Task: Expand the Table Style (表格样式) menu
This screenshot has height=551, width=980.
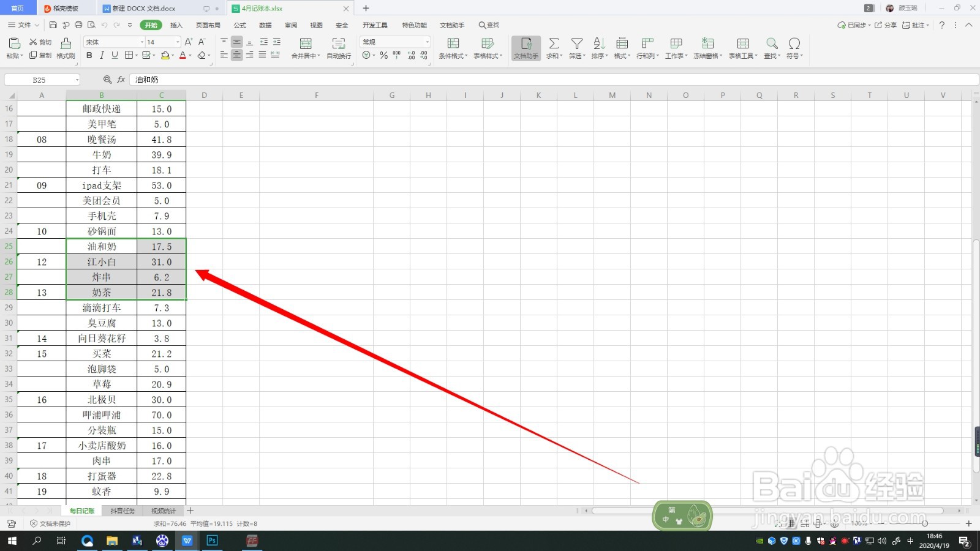Action: 488,56
